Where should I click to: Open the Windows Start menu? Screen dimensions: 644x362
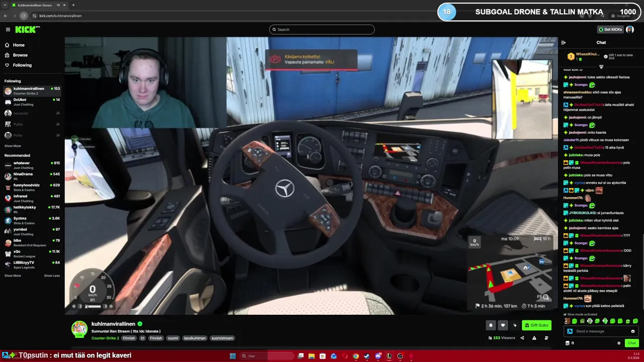click(x=232, y=356)
